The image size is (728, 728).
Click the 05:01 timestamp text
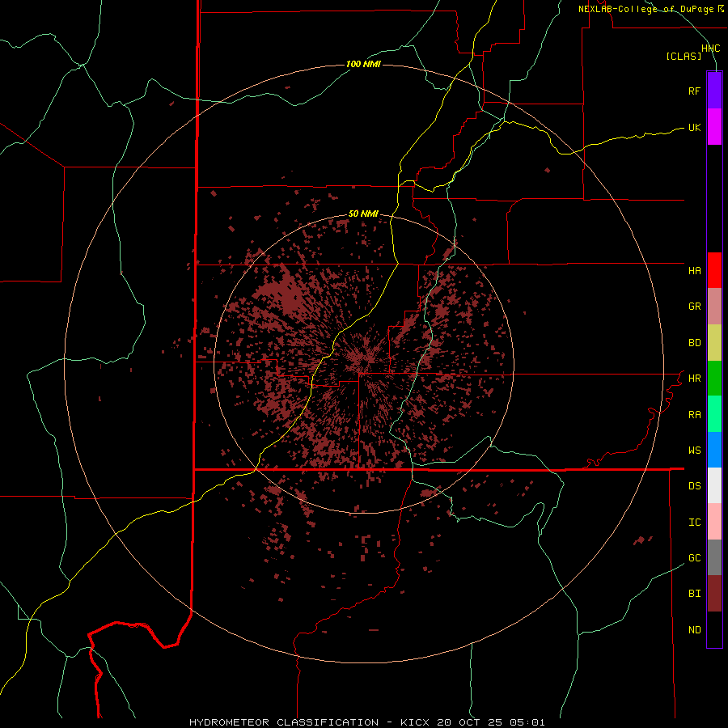(x=527, y=722)
